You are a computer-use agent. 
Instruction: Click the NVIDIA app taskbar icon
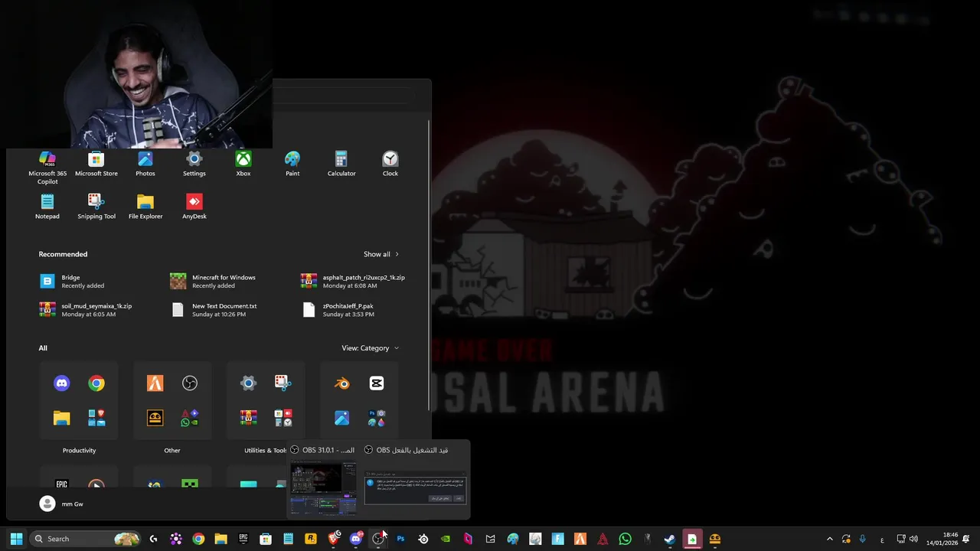pos(446,539)
